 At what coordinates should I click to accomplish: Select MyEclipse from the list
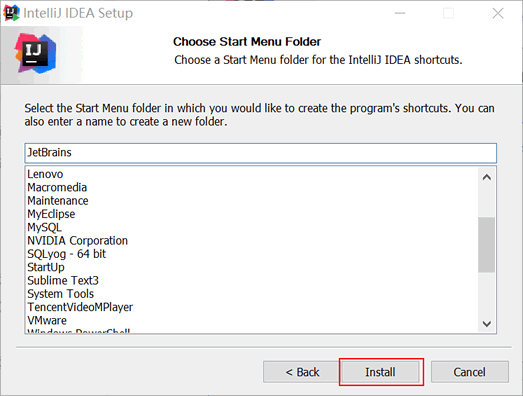(51, 214)
